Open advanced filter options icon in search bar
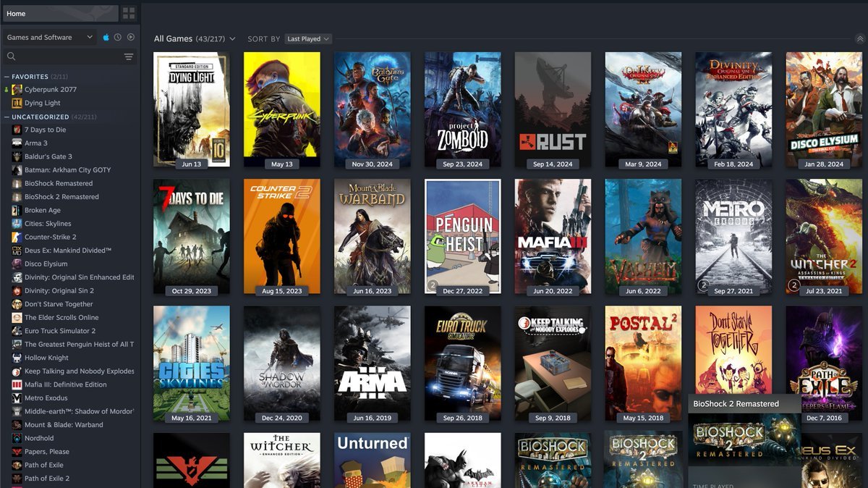 pyautogui.click(x=129, y=56)
